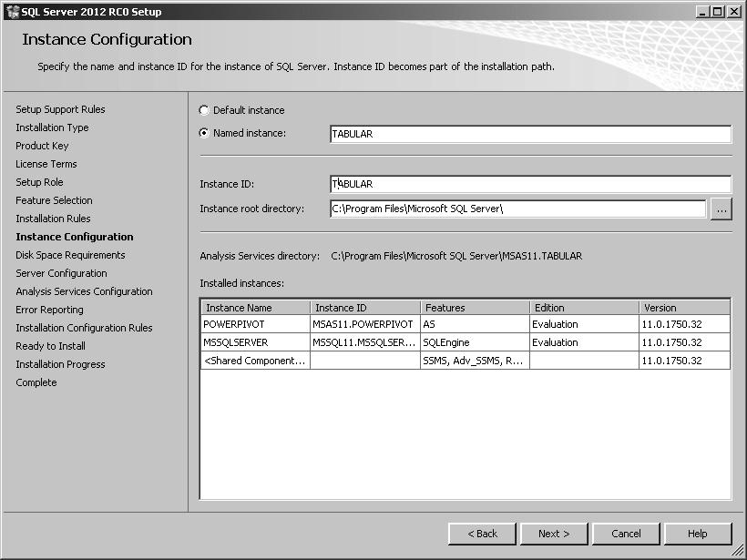Open Help for setup
This screenshot has height=560, width=747.
[698, 534]
